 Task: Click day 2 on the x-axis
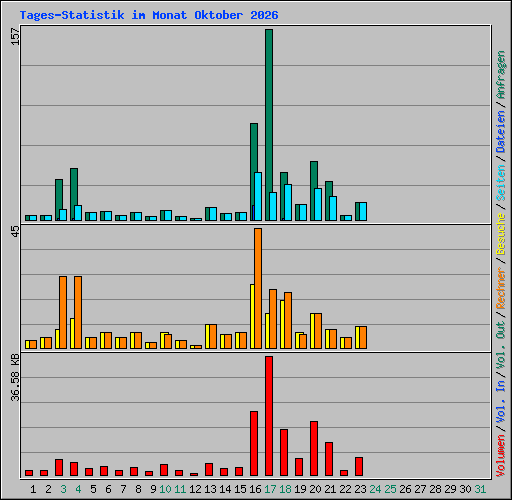click(48, 489)
